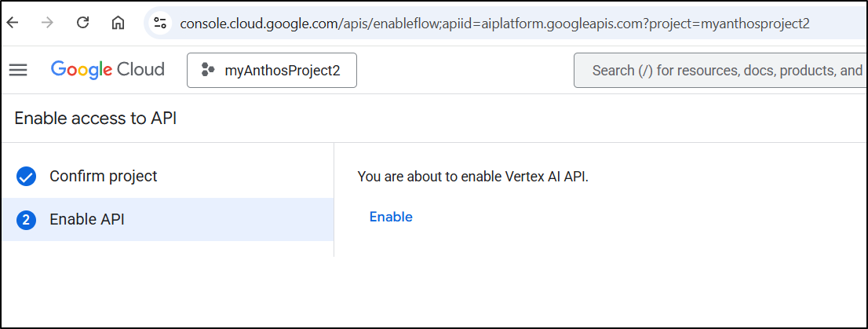Click the blue checkmark beside Confirm project
This screenshot has height=329, width=868.
(26, 177)
